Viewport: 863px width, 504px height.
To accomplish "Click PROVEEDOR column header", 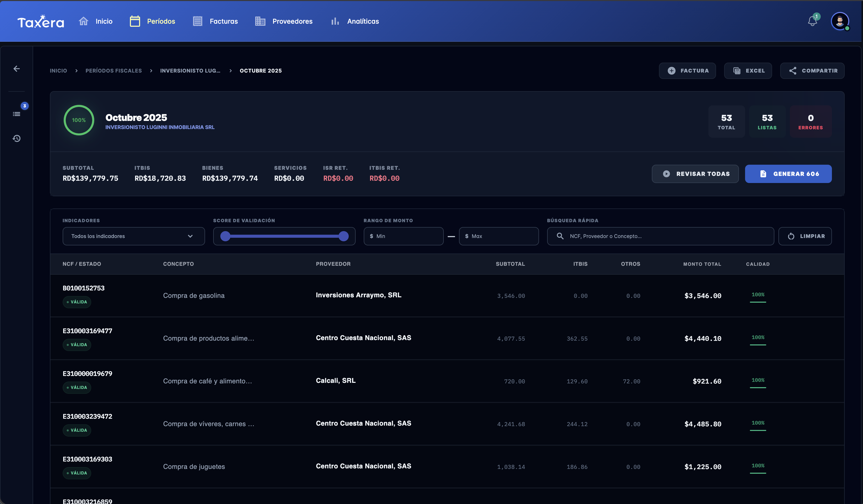I will point(333,264).
